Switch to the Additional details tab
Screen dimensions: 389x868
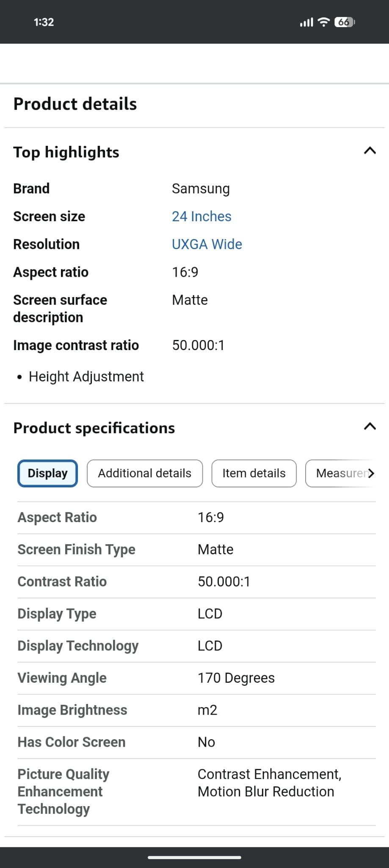pyautogui.click(x=145, y=473)
